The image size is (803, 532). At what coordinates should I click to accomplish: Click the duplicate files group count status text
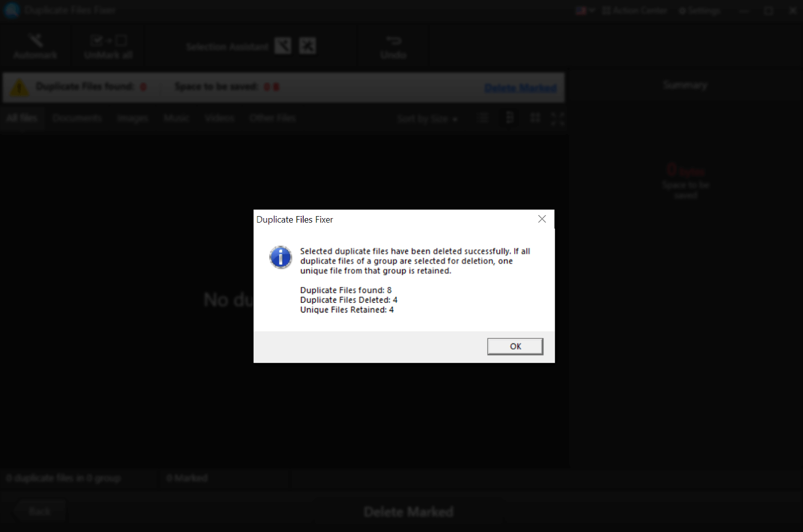tap(63, 478)
